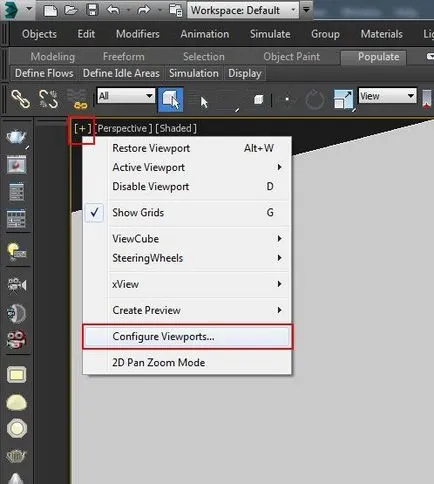Open the View coordinate system dropdown

click(387, 96)
